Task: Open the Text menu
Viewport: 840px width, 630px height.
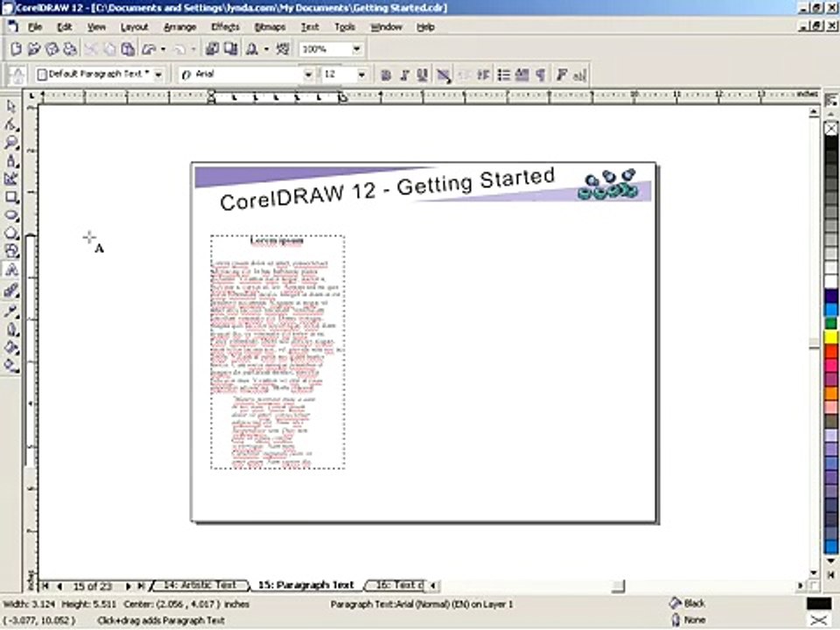Action: coord(310,27)
